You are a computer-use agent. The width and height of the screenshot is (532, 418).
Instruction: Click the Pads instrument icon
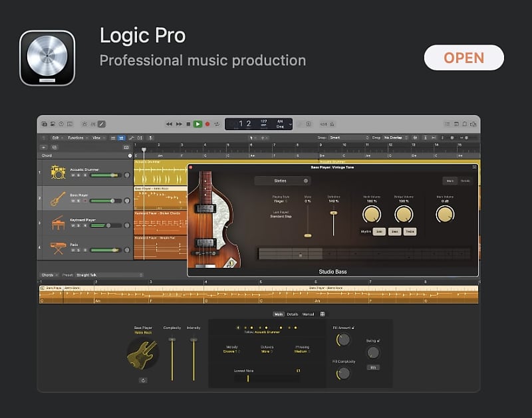[57, 247]
